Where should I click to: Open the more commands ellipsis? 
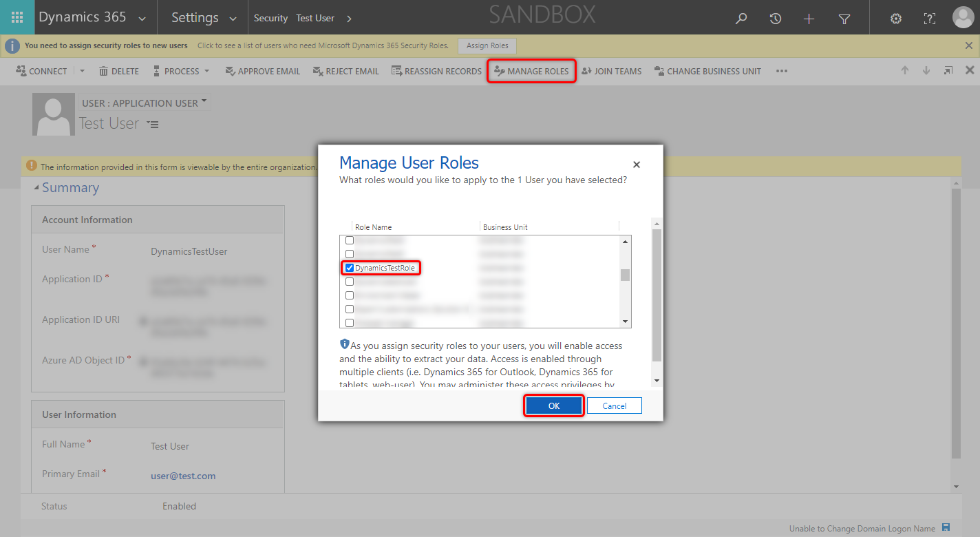781,71
